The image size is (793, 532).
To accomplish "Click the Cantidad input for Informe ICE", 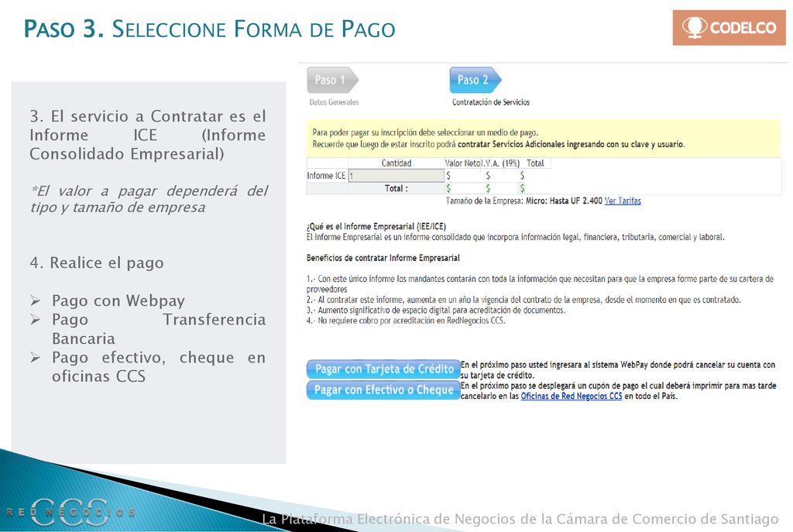I will (x=396, y=176).
